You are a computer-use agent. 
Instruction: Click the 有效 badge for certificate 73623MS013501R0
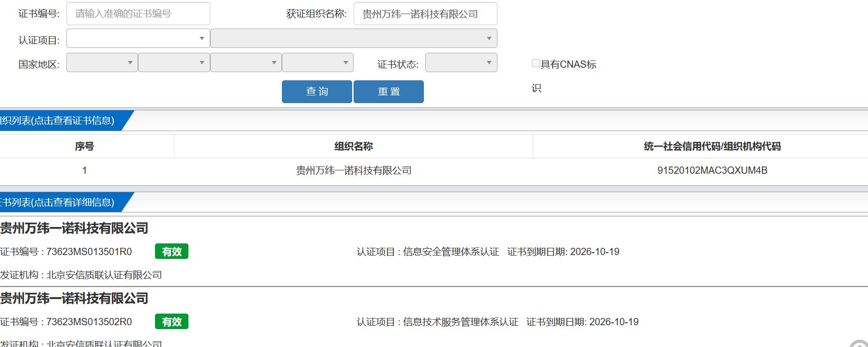point(171,252)
